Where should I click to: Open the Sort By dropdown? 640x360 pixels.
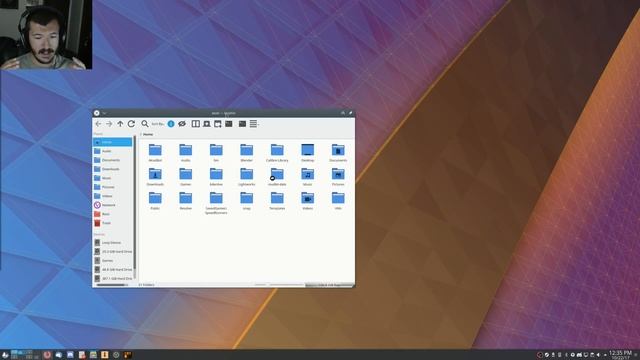tap(158, 124)
